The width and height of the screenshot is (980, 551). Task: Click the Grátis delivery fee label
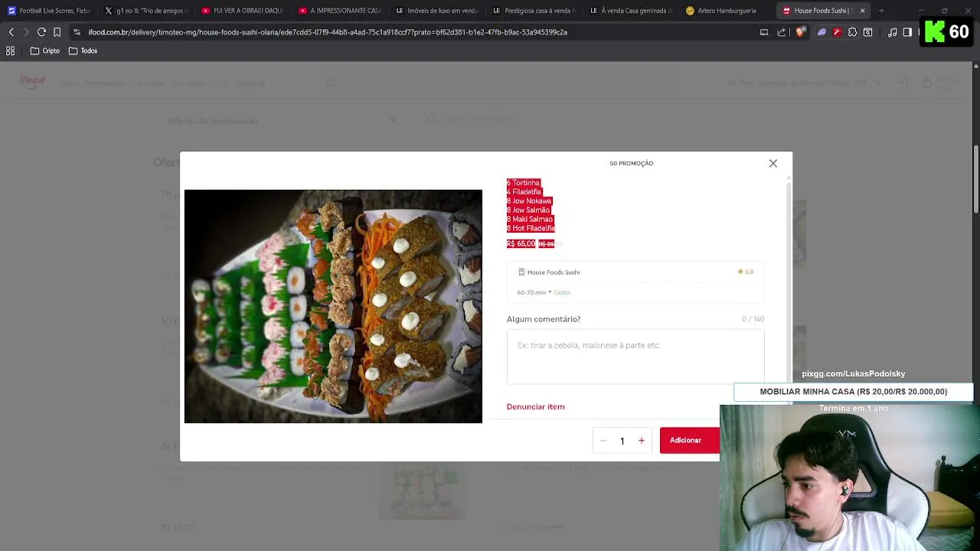[x=562, y=292]
